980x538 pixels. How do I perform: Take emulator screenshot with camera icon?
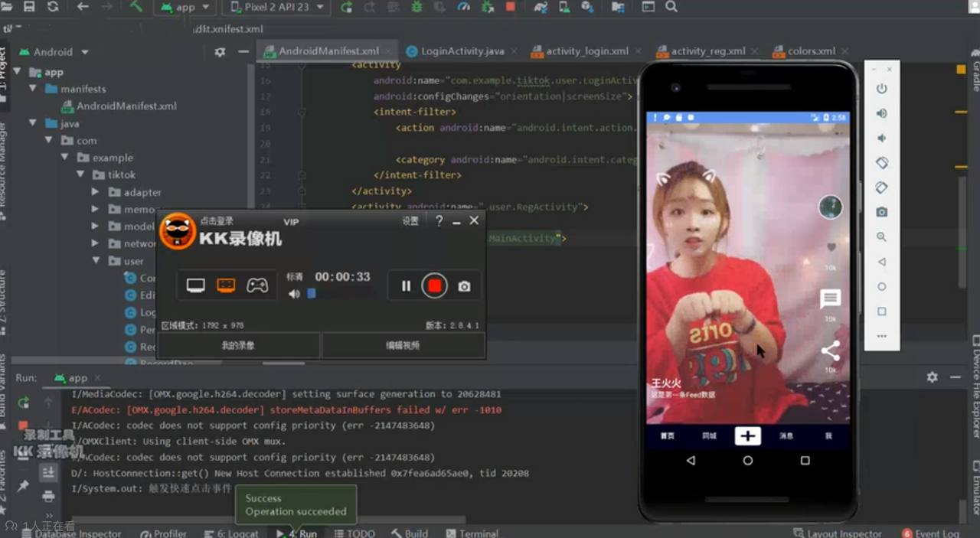(x=882, y=212)
